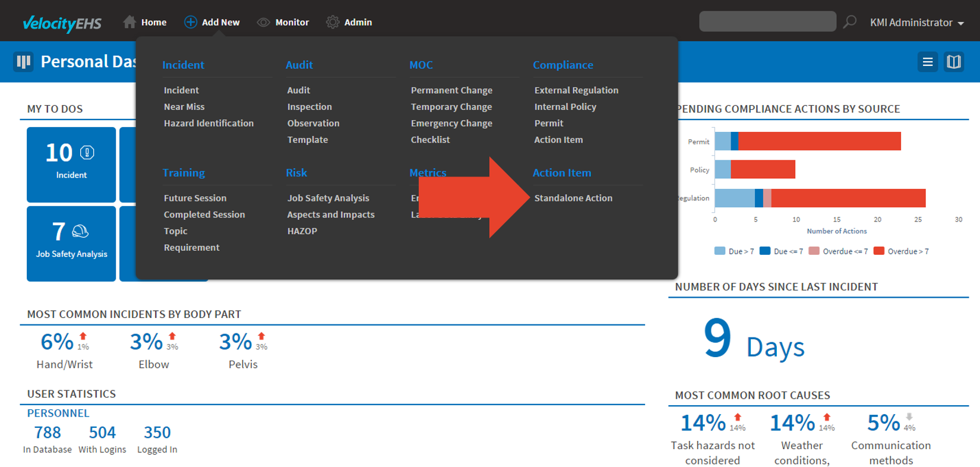
Task: Click the Admin gear icon
Action: [333, 23]
